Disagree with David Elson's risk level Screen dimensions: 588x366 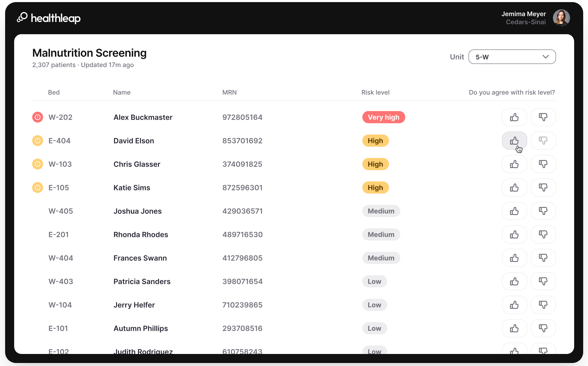click(x=543, y=140)
